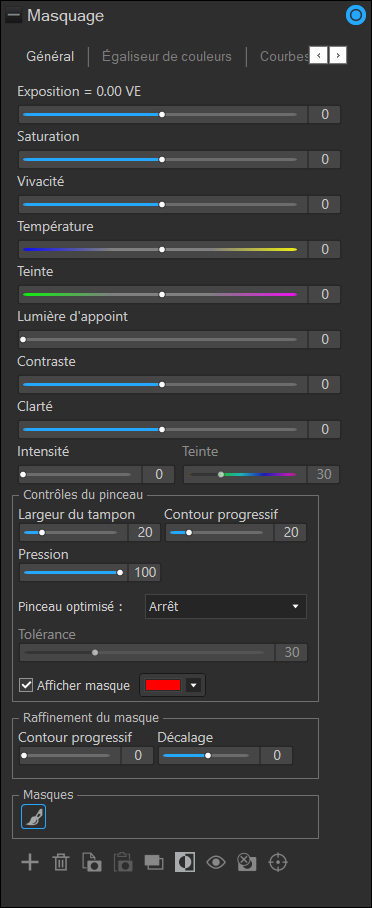Open the Pinceau optimisé dropdown
Viewport: 372px width, 908px height.
225,606
